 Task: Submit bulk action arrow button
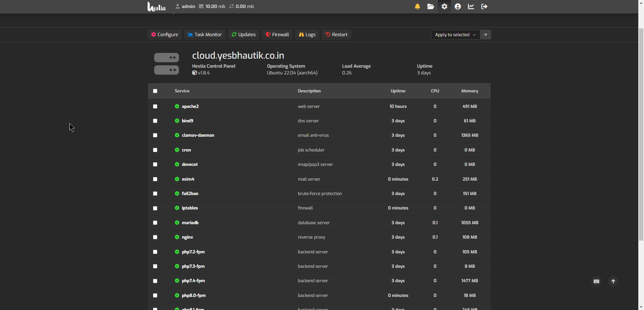(x=485, y=35)
